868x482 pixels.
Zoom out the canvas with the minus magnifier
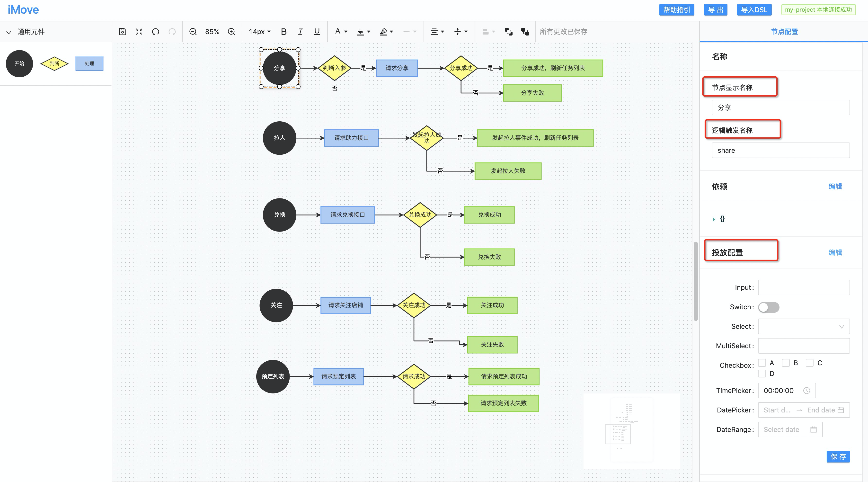(x=193, y=32)
